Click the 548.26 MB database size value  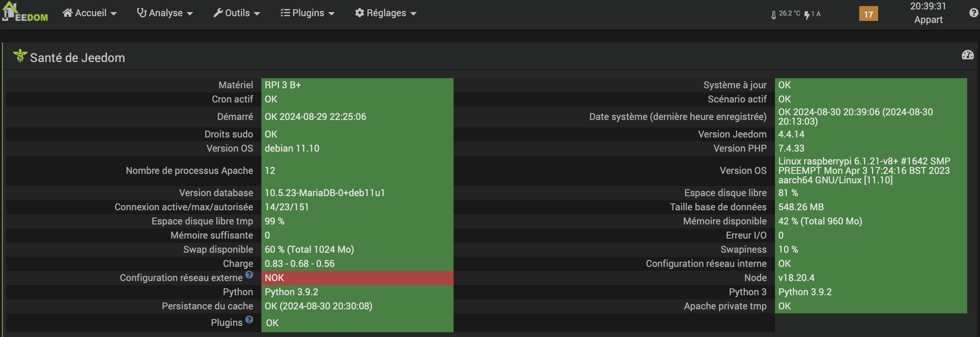801,207
